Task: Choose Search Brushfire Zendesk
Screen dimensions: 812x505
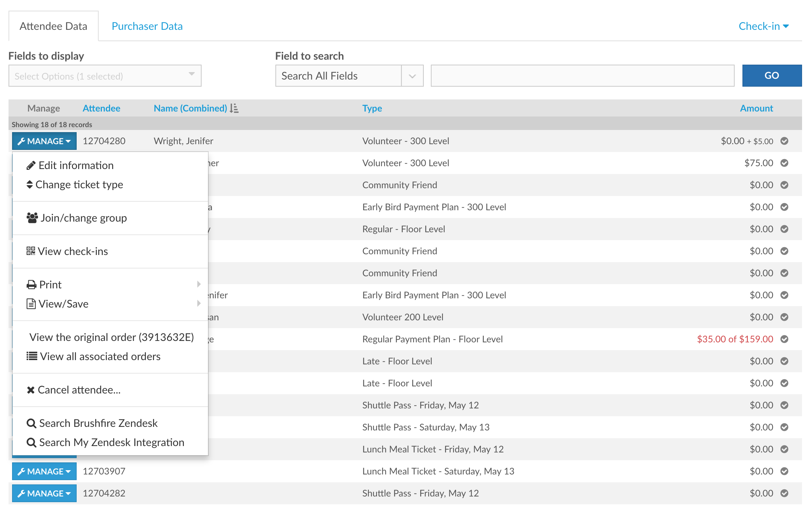Action: point(110,423)
